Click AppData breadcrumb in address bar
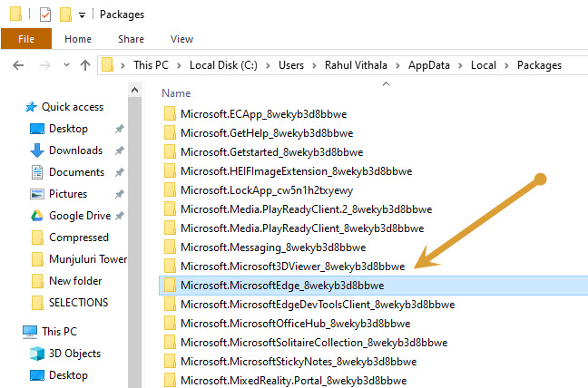588x388 pixels. (x=429, y=65)
